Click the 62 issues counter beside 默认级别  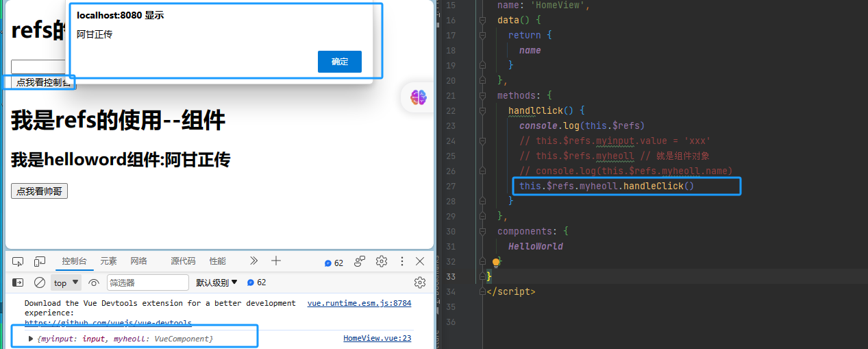tap(256, 282)
